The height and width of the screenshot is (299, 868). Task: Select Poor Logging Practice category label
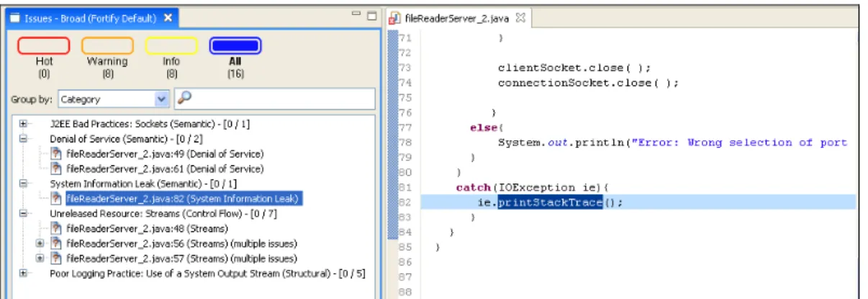coord(207,273)
